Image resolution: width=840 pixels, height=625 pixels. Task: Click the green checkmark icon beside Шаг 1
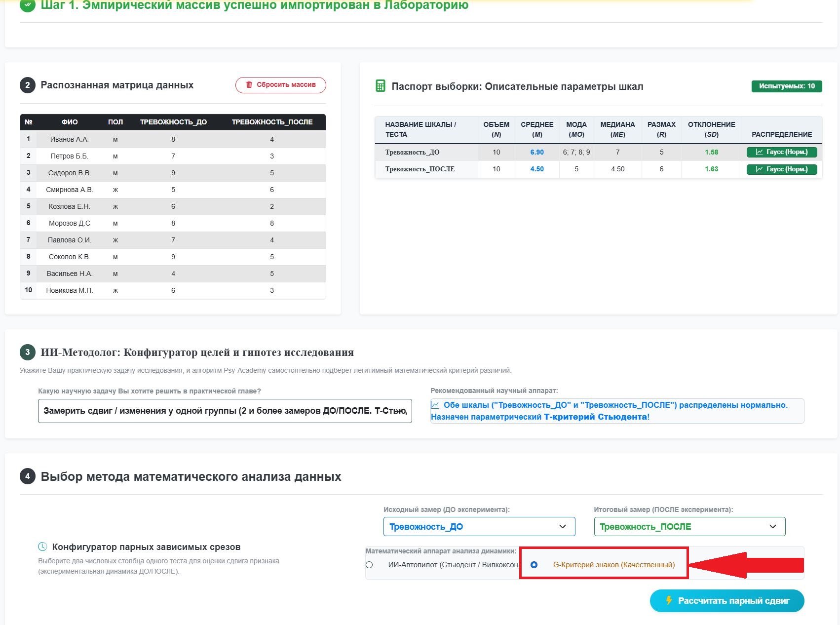[28, 5]
